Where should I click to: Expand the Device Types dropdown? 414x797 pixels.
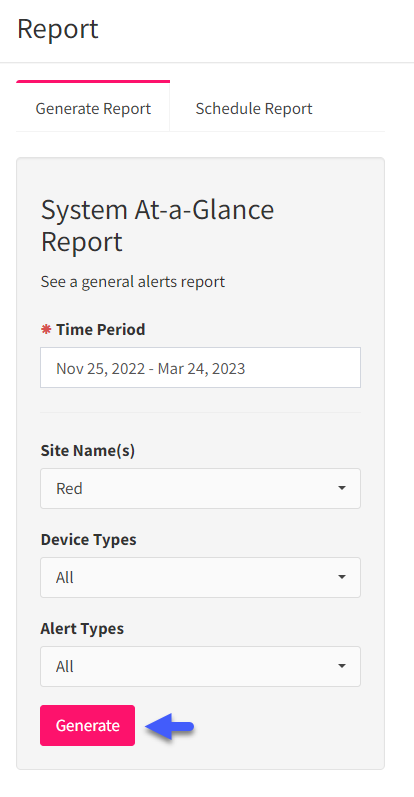[x=200, y=577]
